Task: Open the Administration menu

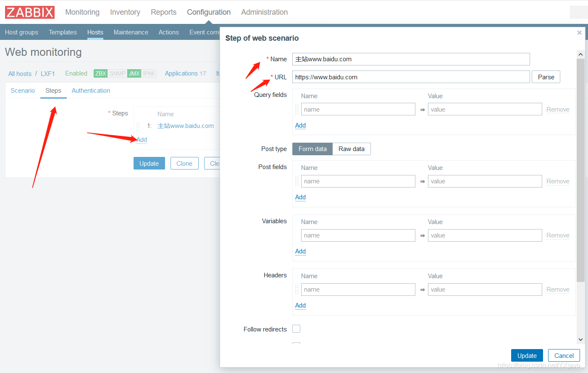Action: click(x=265, y=12)
